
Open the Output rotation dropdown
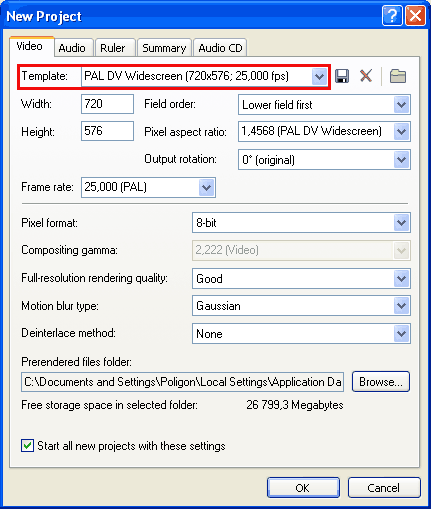pos(401,160)
